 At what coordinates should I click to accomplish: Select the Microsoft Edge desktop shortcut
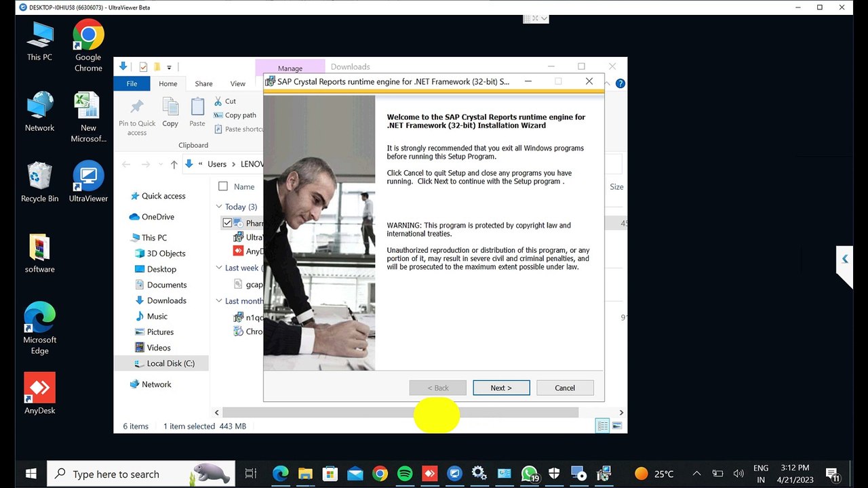tap(39, 329)
